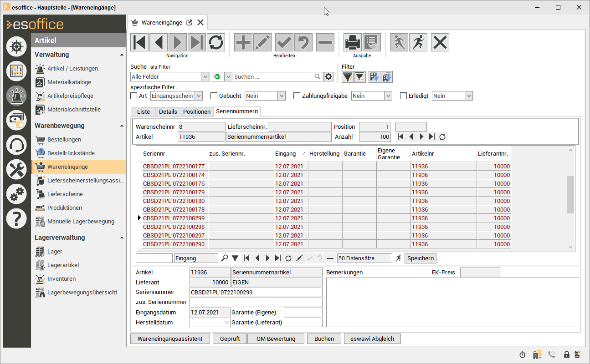Open the Zahlungsfreigabe Nein dropdown
This screenshot has width=590, height=364.
pyautogui.click(x=388, y=96)
